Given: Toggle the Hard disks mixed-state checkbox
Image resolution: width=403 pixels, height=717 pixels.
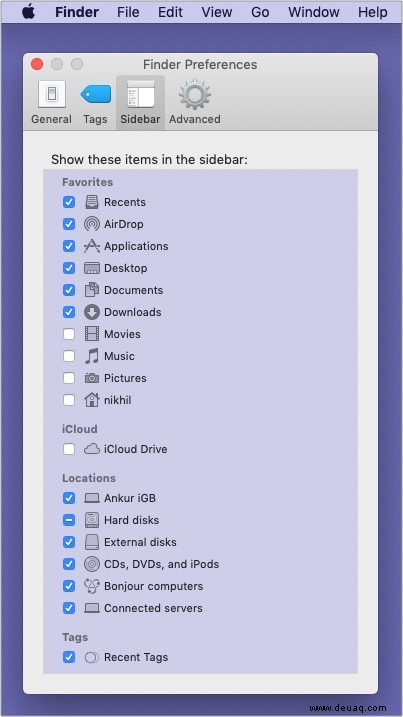Looking at the screenshot, I should (69, 520).
